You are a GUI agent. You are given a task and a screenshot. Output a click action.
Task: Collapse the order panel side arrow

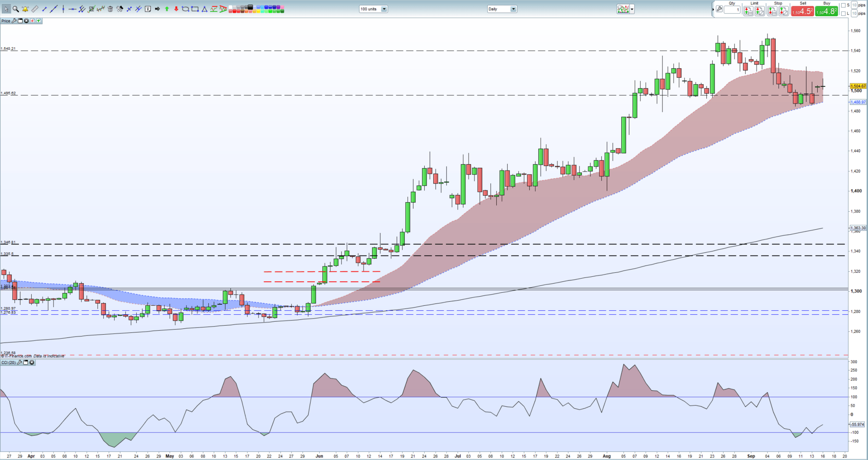(x=713, y=9)
